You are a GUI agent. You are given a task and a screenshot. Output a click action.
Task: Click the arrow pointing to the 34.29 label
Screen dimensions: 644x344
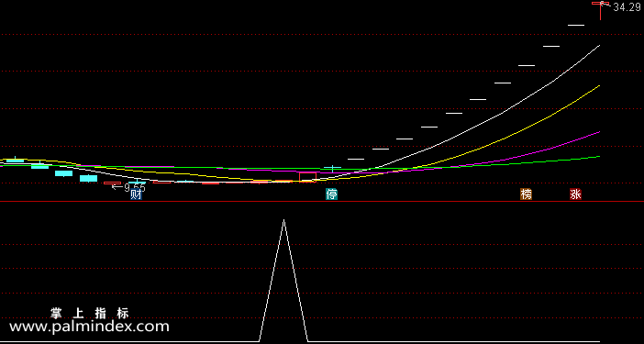606,5
